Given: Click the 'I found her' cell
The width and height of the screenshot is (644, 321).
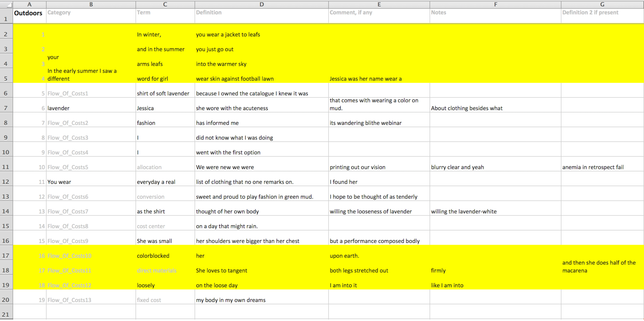Looking at the screenshot, I should pos(379,179).
